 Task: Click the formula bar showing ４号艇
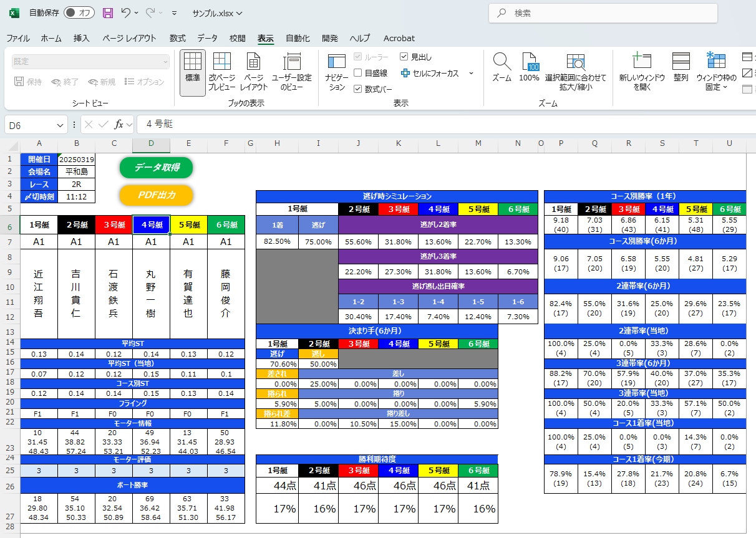(446, 125)
